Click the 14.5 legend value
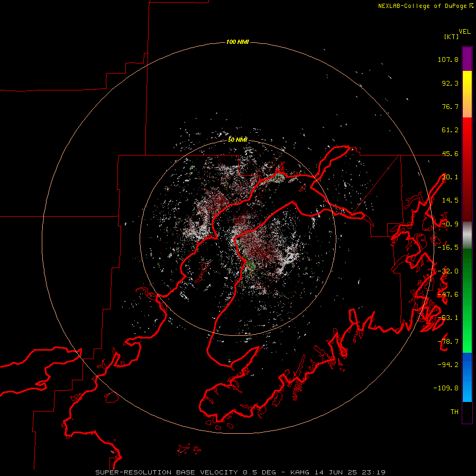 (x=450, y=200)
